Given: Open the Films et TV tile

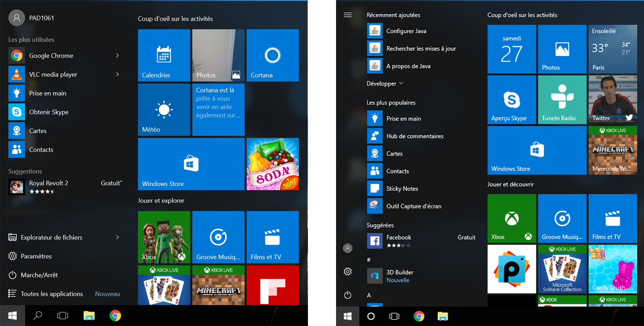Looking at the screenshot, I should [x=273, y=237].
